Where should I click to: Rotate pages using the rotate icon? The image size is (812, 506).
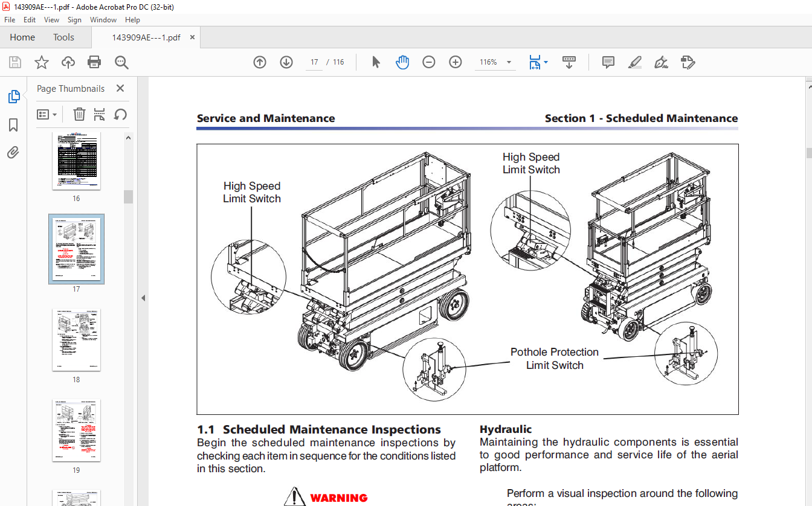click(120, 114)
